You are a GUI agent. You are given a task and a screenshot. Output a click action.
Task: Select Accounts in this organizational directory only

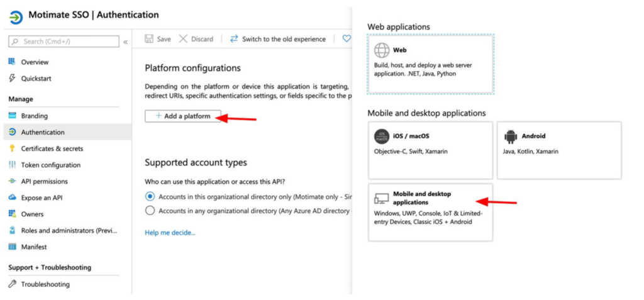[150, 197]
